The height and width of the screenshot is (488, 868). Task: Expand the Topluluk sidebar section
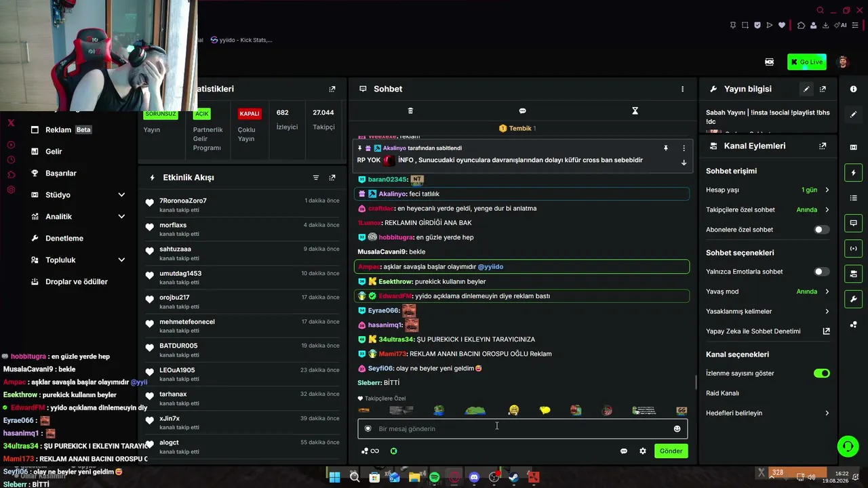78,260
